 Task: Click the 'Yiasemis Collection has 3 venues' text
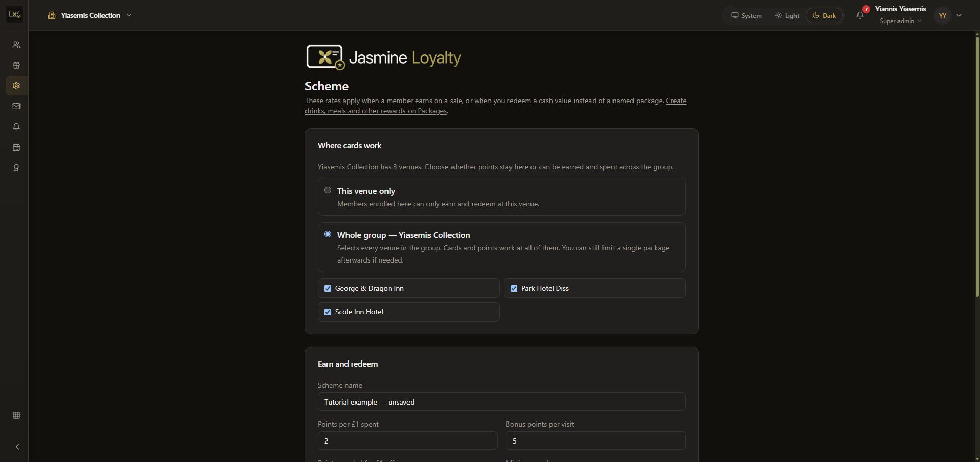click(x=496, y=167)
